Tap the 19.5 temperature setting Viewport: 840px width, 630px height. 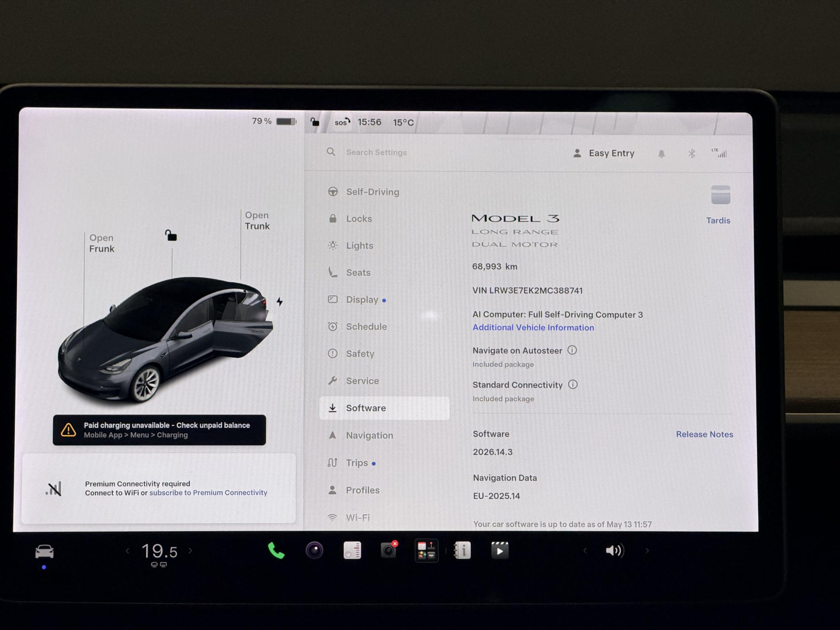coord(160,551)
